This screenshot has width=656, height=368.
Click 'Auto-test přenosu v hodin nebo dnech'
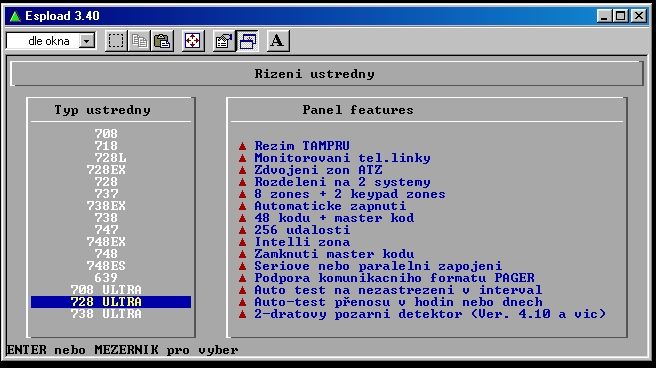tap(398, 302)
